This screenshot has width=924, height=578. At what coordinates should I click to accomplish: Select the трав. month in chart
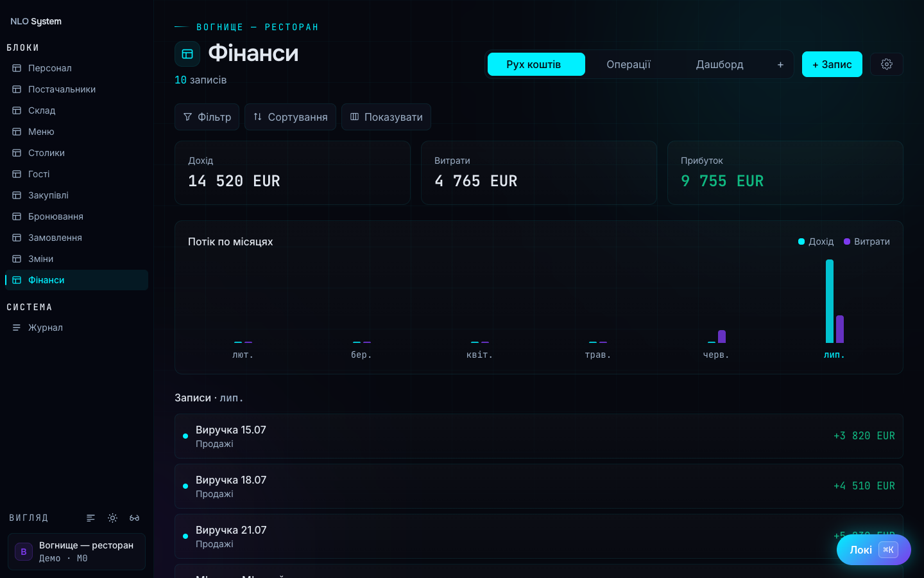coord(598,355)
